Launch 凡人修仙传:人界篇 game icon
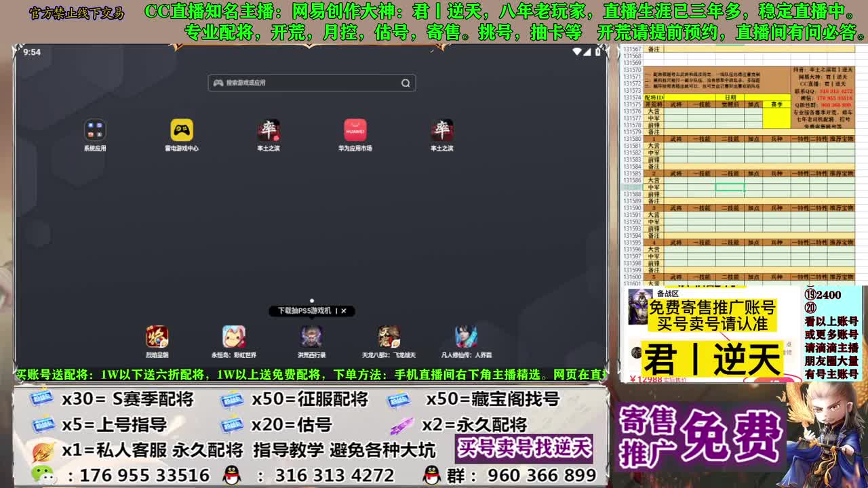Image resolution: width=868 pixels, height=488 pixels. (x=466, y=336)
